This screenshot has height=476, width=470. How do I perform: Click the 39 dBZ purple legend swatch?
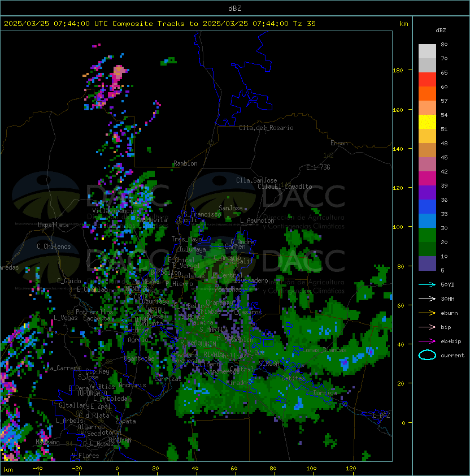[427, 192]
